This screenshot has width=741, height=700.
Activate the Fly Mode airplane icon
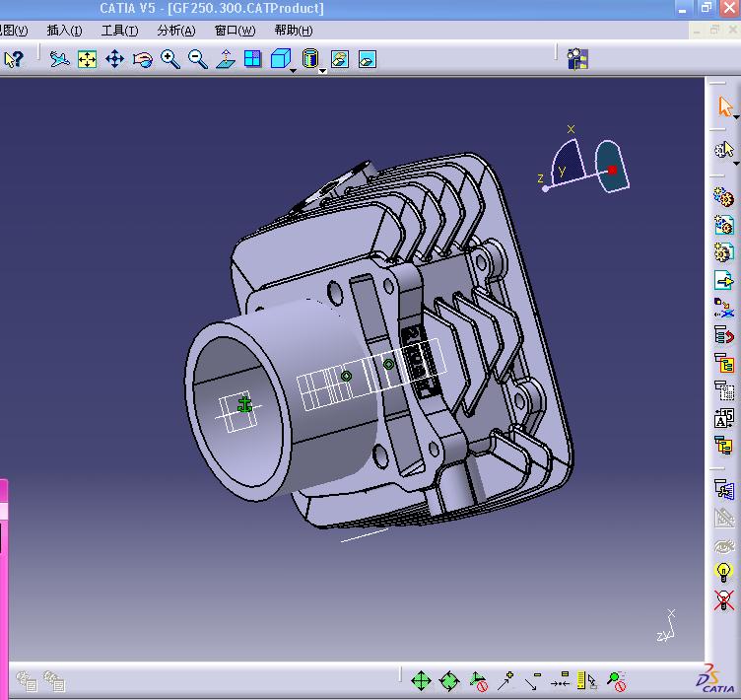coord(59,59)
